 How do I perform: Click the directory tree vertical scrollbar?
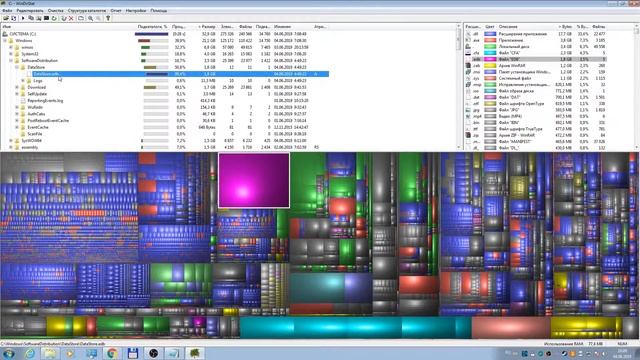click(459, 87)
